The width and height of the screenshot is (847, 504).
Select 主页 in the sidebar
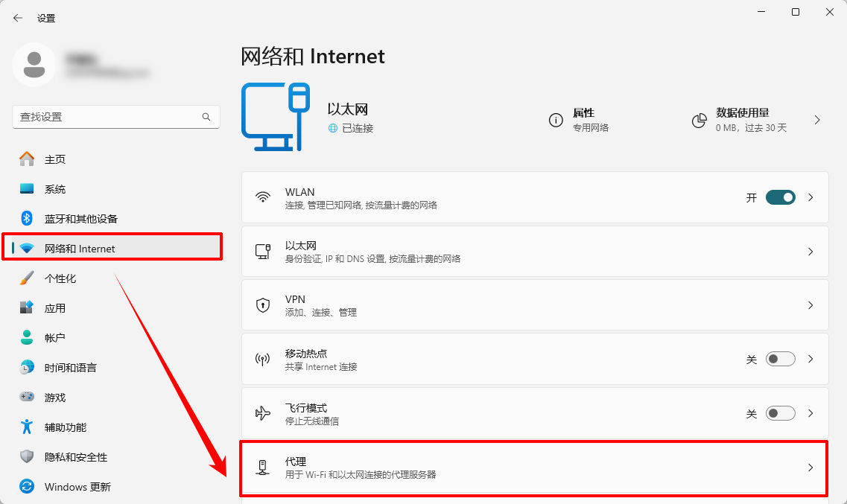click(x=115, y=159)
